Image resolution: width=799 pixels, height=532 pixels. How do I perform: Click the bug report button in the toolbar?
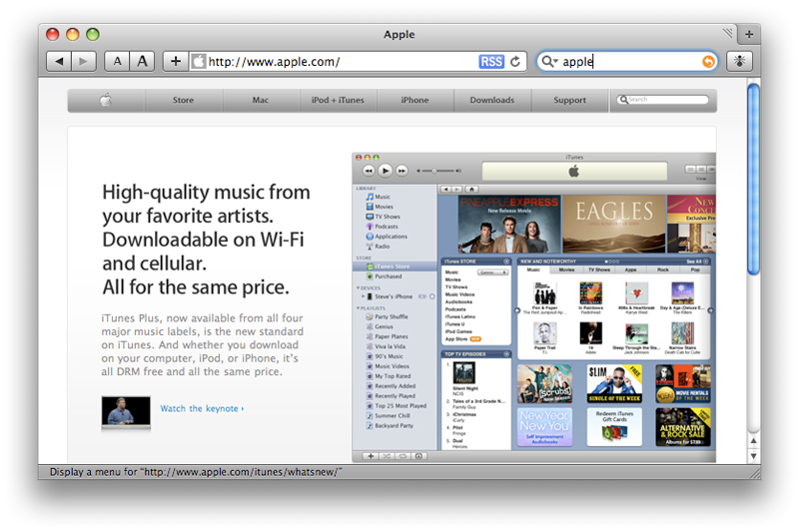click(739, 62)
